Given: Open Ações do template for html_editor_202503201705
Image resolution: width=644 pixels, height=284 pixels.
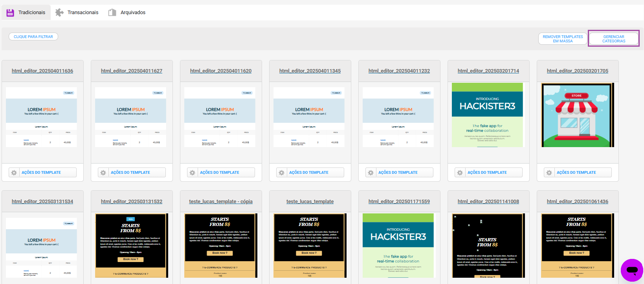Looking at the screenshot, I should 578,173.
